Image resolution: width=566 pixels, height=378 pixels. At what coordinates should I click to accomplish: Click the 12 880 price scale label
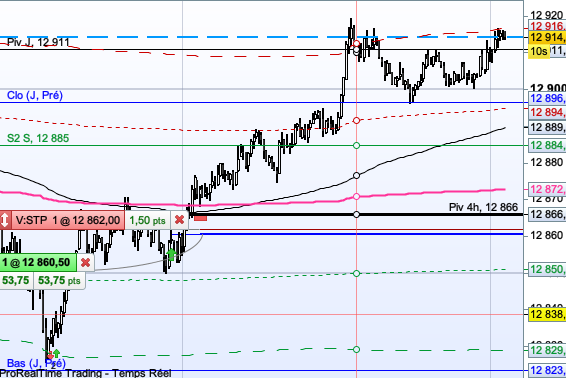(x=547, y=163)
